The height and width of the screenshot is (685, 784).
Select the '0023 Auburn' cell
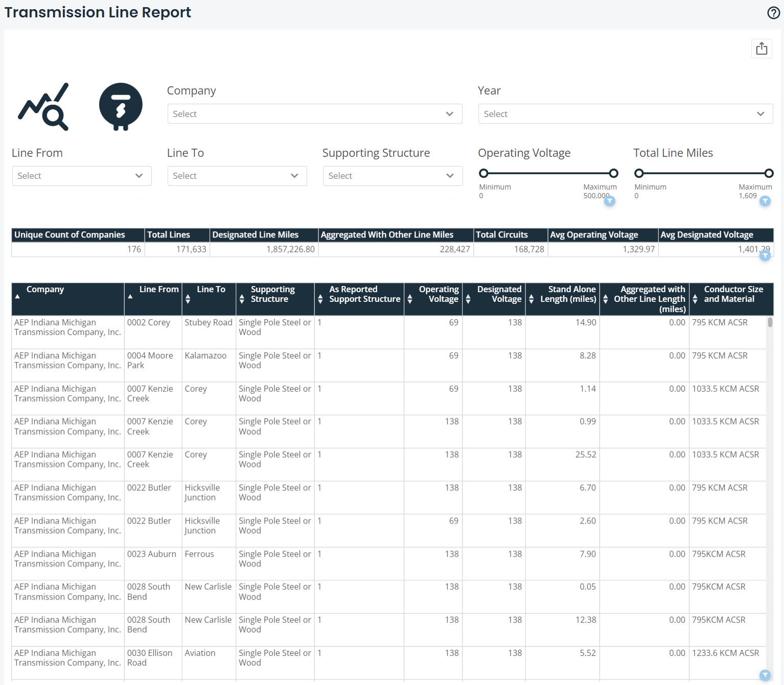(153, 564)
